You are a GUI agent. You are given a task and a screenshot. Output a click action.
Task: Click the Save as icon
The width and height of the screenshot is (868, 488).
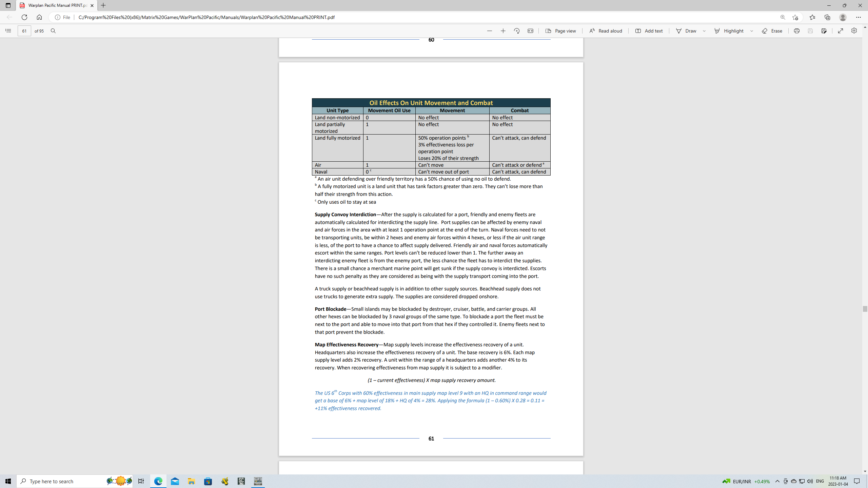[x=824, y=31]
